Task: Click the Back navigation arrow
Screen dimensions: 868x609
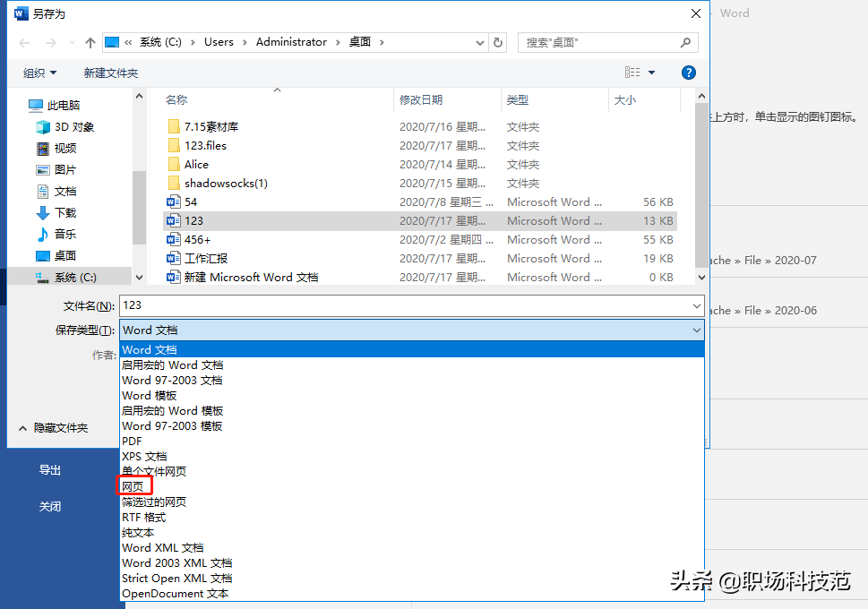Action: [x=24, y=43]
